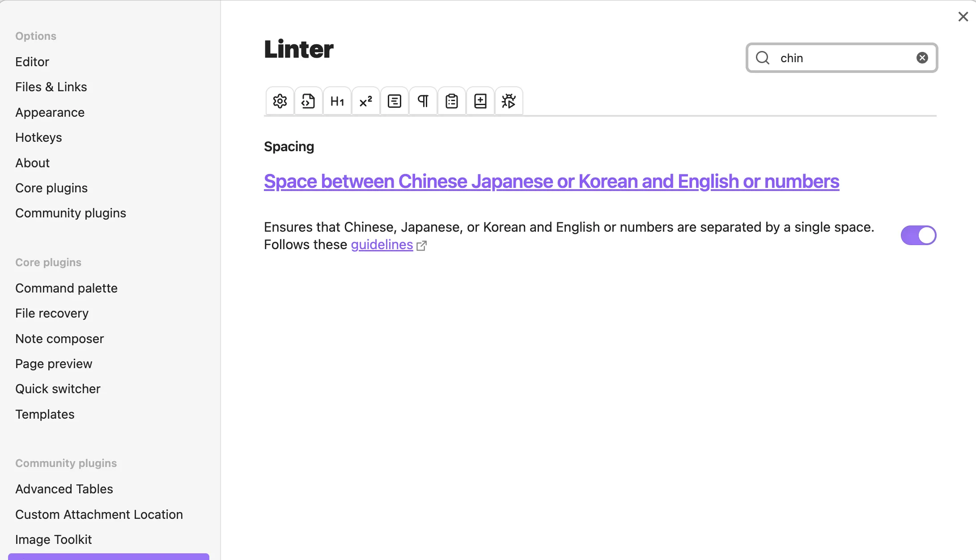Select Advanced Tables plugin settings
Viewport: 976px width, 560px height.
click(x=64, y=489)
